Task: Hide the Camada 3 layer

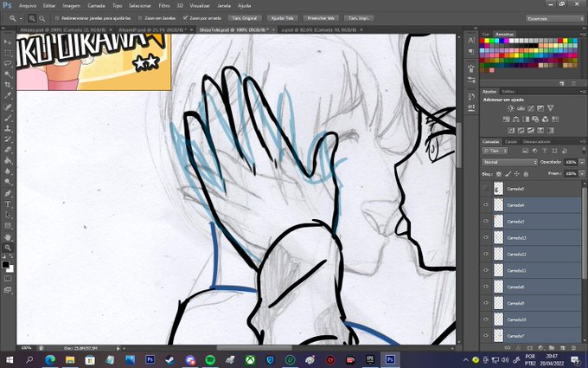Action: click(x=486, y=221)
